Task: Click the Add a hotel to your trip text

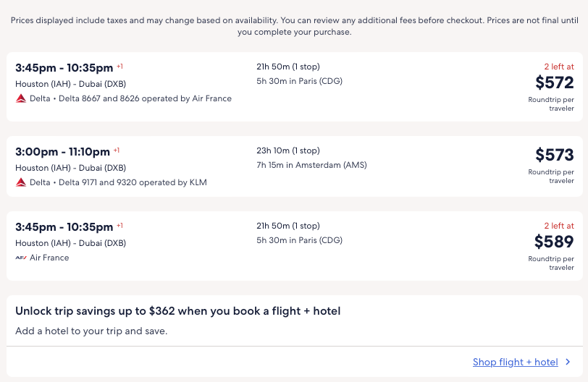Action: pos(91,331)
